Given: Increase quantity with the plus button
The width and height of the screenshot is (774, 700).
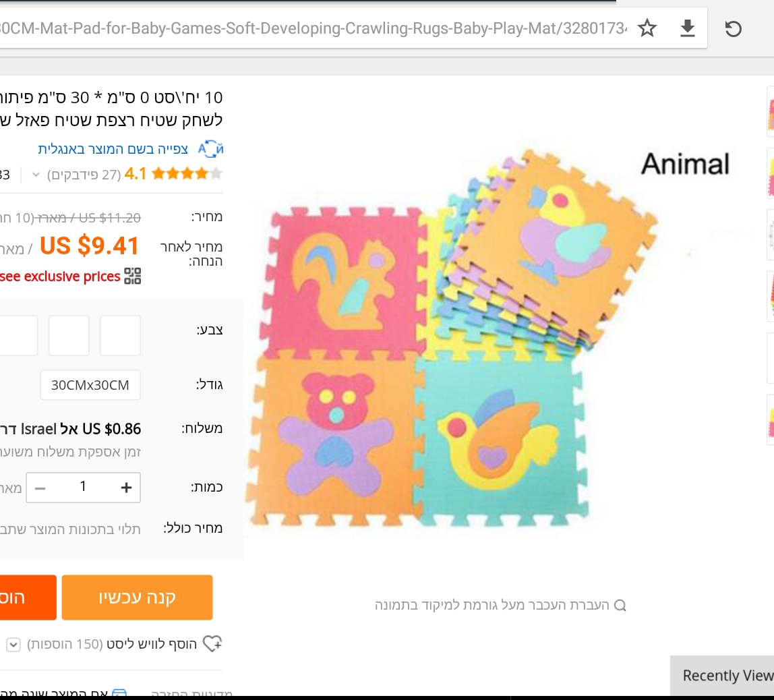Looking at the screenshot, I should (126, 488).
